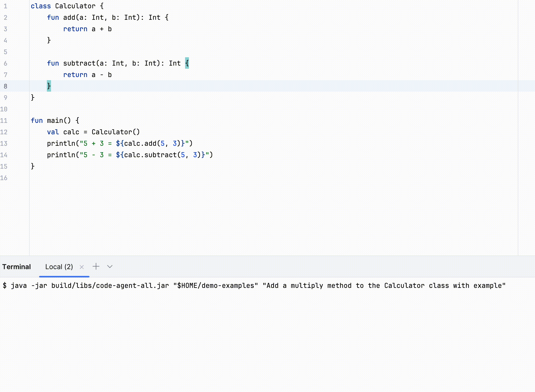This screenshot has height=392, width=535.
Task: Open the terminal tab options chevron dropdown
Action: tap(110, 267)
